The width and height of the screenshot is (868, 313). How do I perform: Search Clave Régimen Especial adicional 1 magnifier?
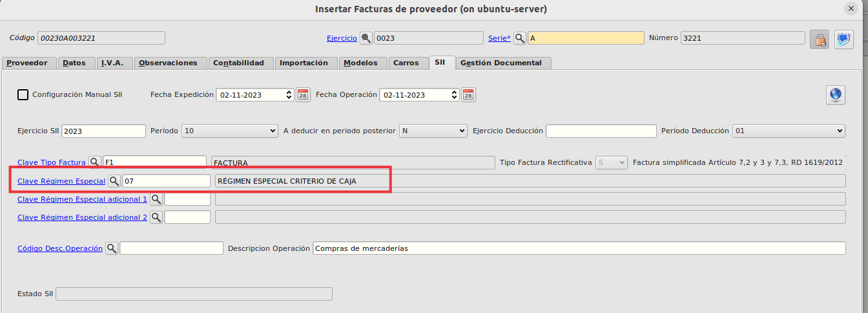pos(156,199)
